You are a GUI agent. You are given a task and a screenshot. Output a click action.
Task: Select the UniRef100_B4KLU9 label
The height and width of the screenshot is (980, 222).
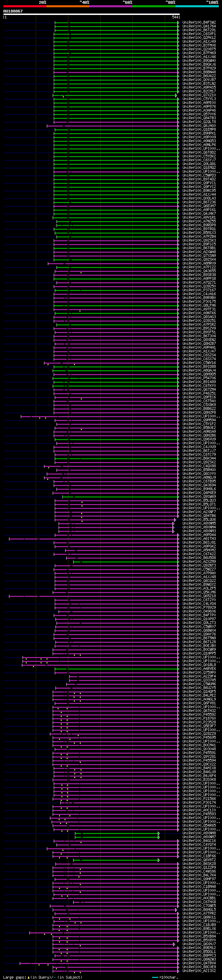[199, 772]
